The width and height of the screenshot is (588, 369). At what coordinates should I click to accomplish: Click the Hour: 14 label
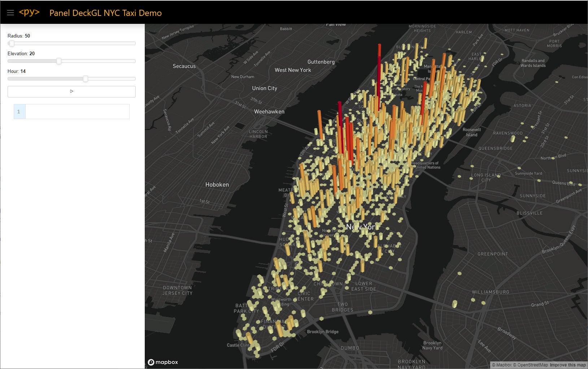tap(17, 71)
